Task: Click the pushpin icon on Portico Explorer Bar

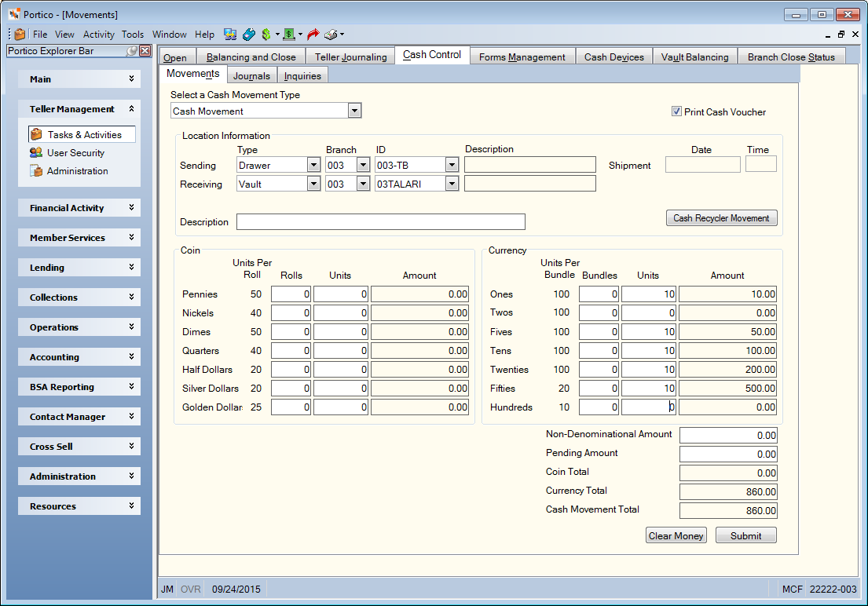Action: [x=131, y=51]
